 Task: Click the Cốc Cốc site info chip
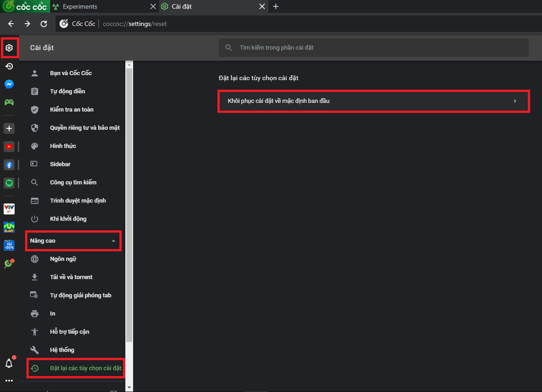[77, 24]
